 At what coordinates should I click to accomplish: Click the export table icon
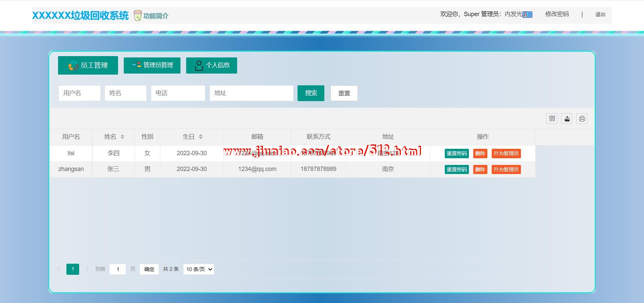click(567, 119)
